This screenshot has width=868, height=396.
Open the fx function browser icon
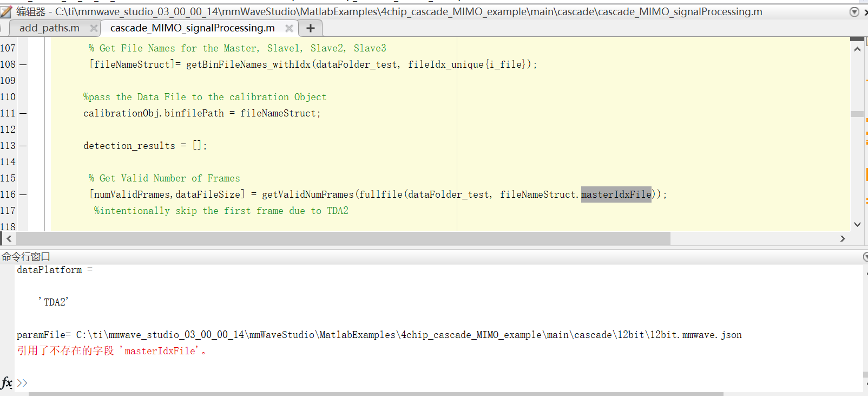(6, 383)
